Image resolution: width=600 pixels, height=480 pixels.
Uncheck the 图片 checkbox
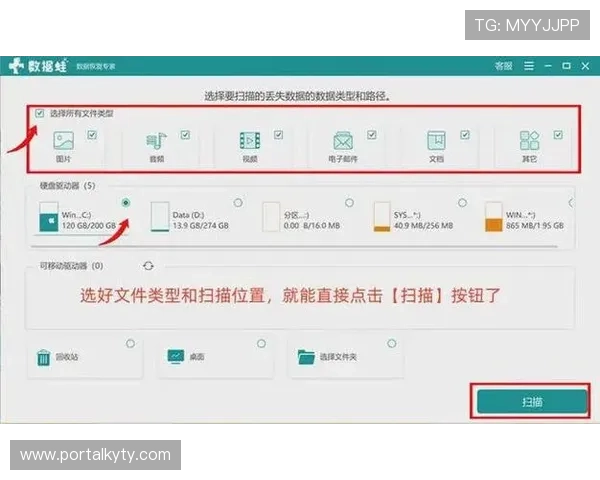coord(92,135)
